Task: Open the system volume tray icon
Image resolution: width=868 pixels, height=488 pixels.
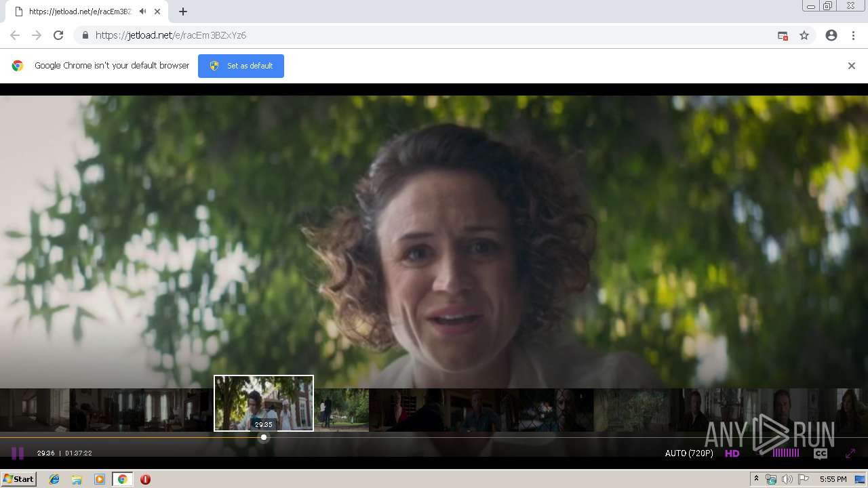Action: click(787, 479)
